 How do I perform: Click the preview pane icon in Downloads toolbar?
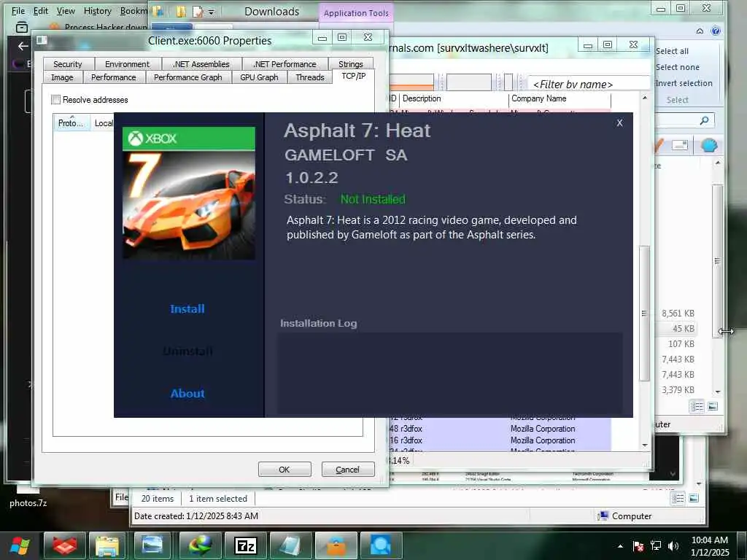(x=680, y=145)
